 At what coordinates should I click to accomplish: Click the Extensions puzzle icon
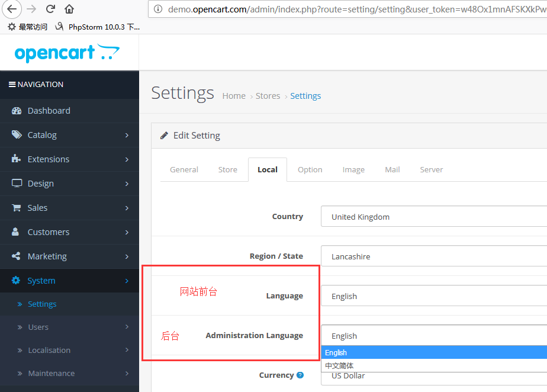point(16,159)
